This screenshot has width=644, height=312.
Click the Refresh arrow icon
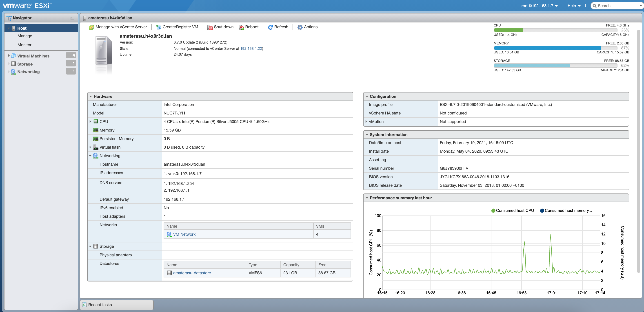pos(270,27)
